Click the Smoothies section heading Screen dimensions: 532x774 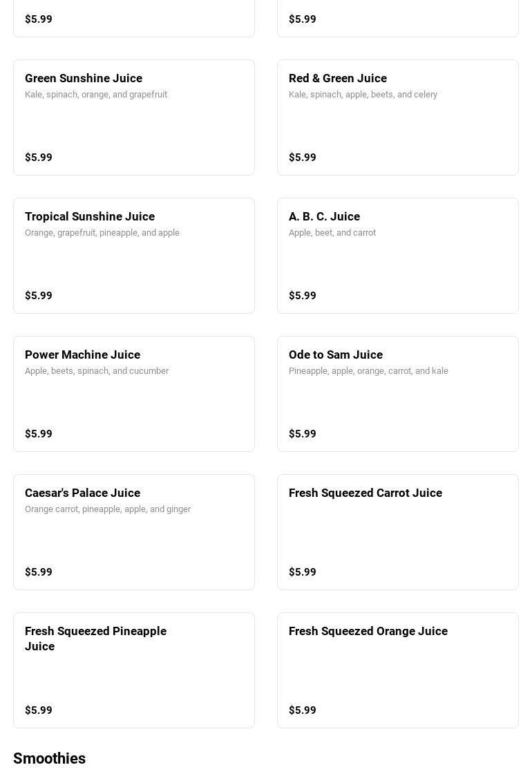click(x=49, y=758)
